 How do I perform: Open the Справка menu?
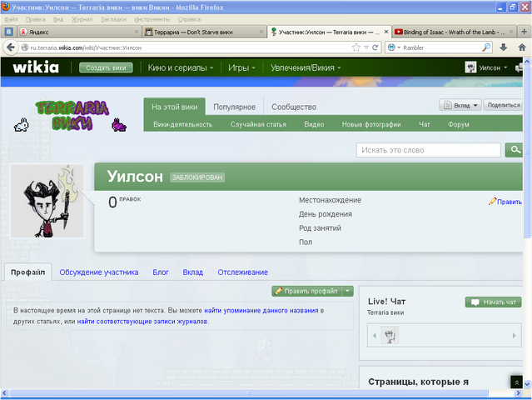point(189,19)
